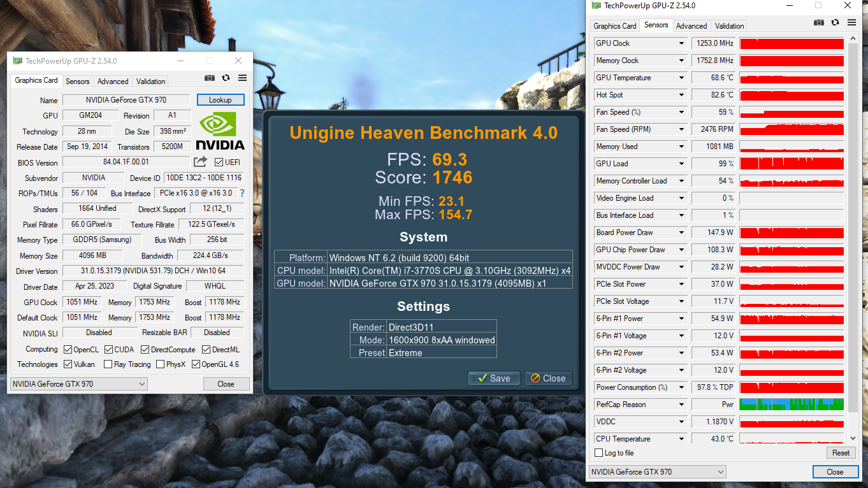868x488 pixels.
Task: Toggle the DirectML checkbox
Action: click(206, 349)
